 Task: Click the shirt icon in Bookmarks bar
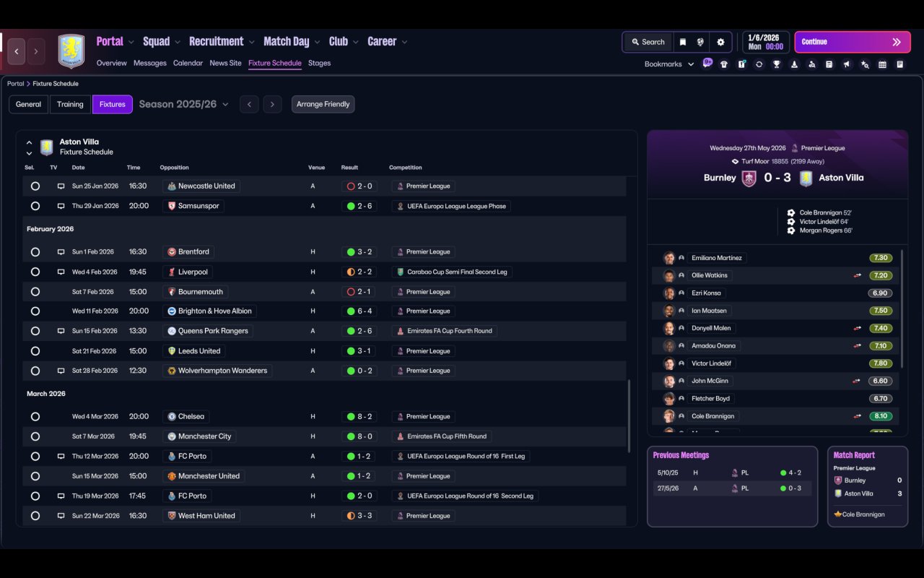pyautogui.click(x=724, y=64)
